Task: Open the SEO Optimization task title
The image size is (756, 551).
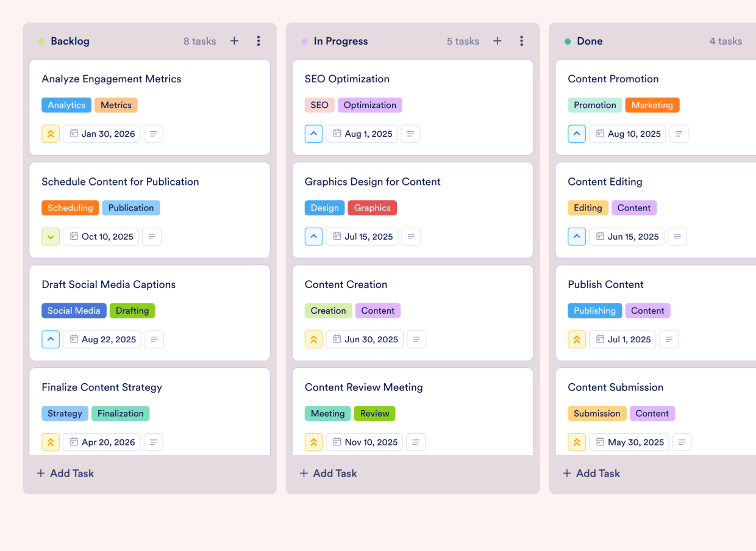Action: (347, 79)
